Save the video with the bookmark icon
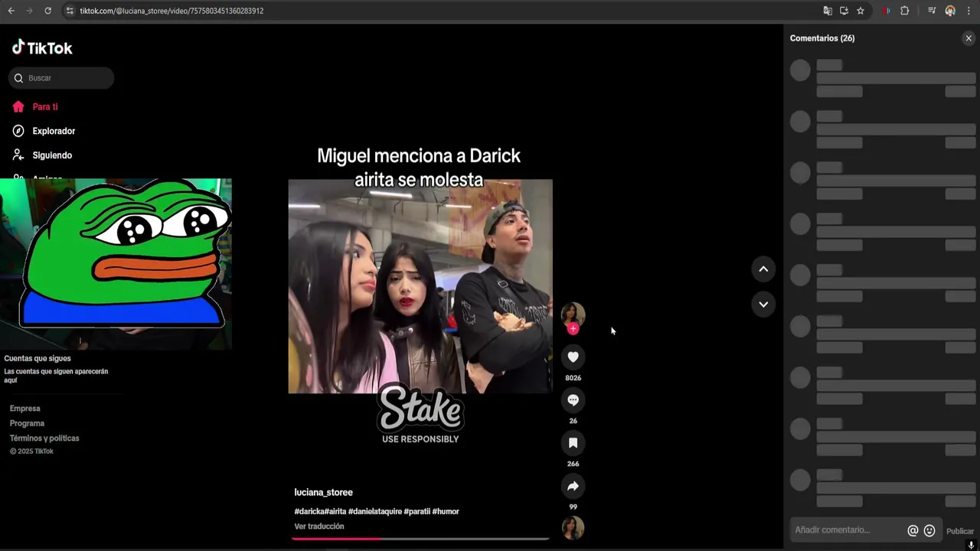980x551 pixels. point(573,442)
